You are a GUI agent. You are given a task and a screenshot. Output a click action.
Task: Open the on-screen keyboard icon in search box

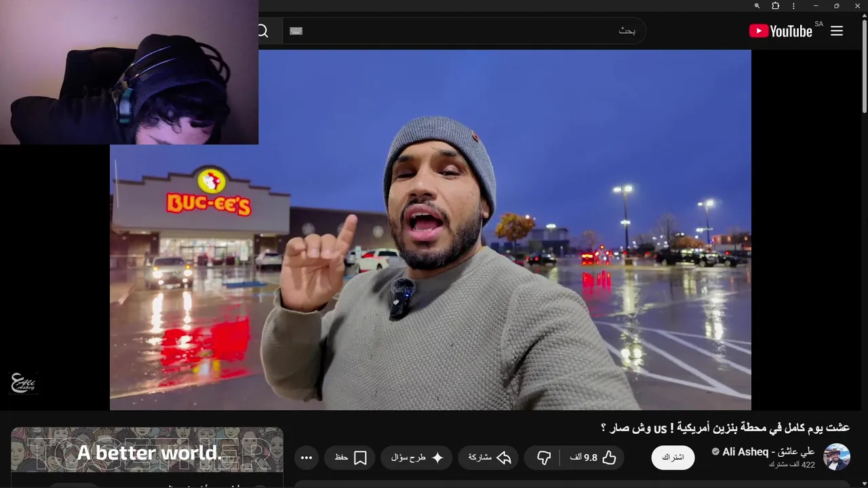click(296, 30)
